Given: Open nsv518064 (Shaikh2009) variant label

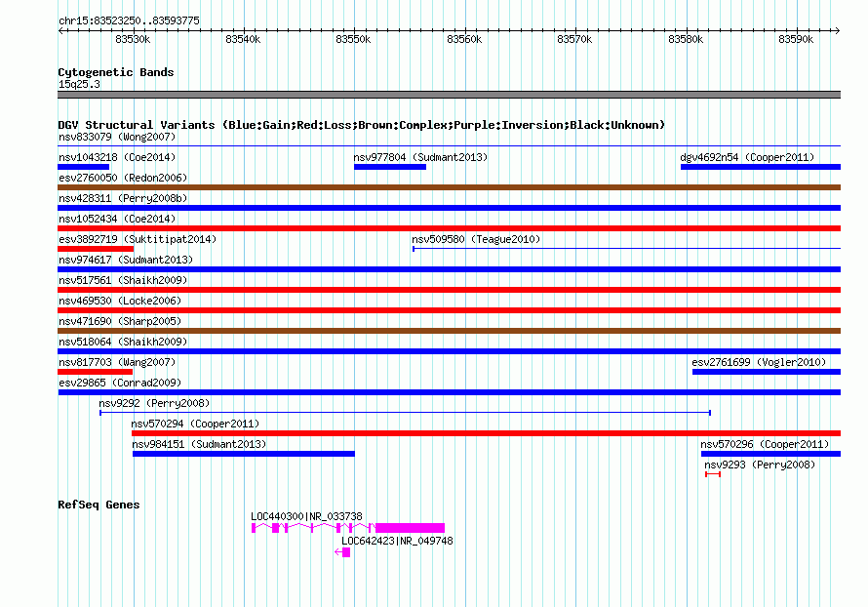Looking at the screenshot, I should click(x=123, y=342).
